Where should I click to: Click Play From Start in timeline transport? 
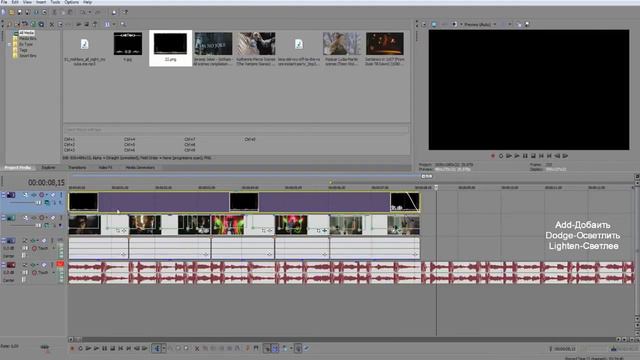[x=88, y=349]
